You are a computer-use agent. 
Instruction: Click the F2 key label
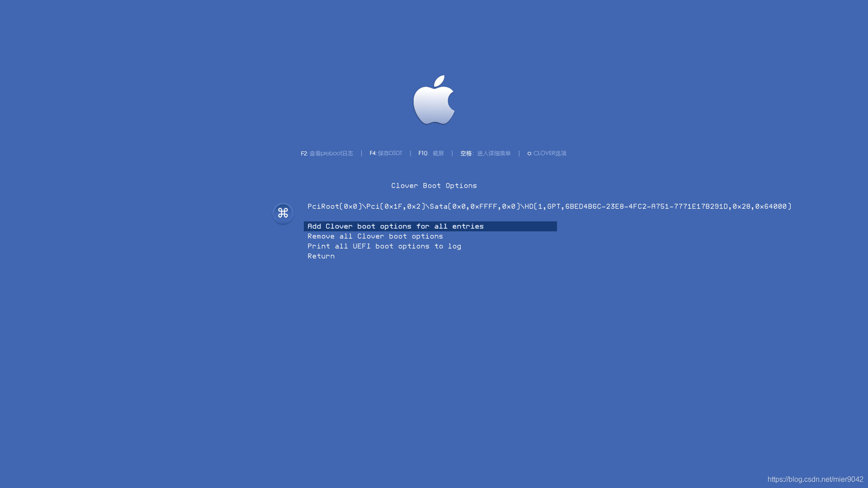click(x=304, y=154)
